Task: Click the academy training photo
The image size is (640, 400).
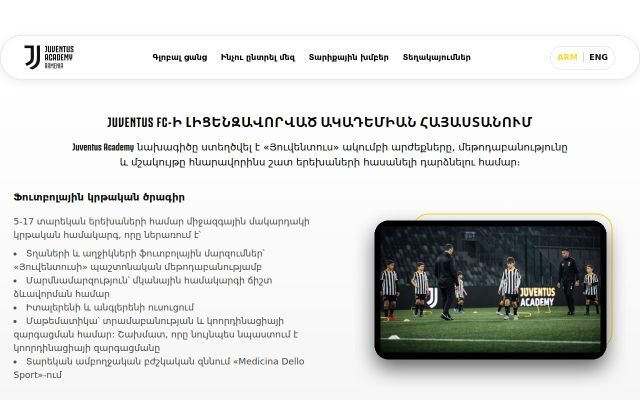Action: [x=490, y=290]
